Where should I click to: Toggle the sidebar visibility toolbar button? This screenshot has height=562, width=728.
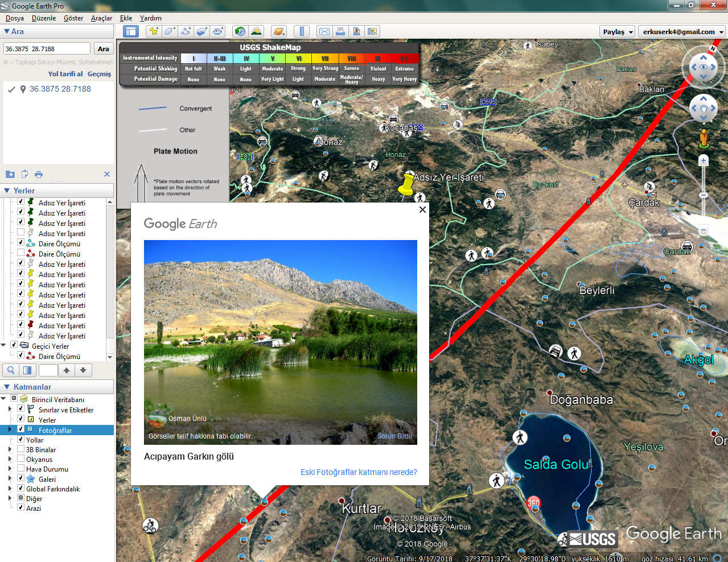[131, 31]
